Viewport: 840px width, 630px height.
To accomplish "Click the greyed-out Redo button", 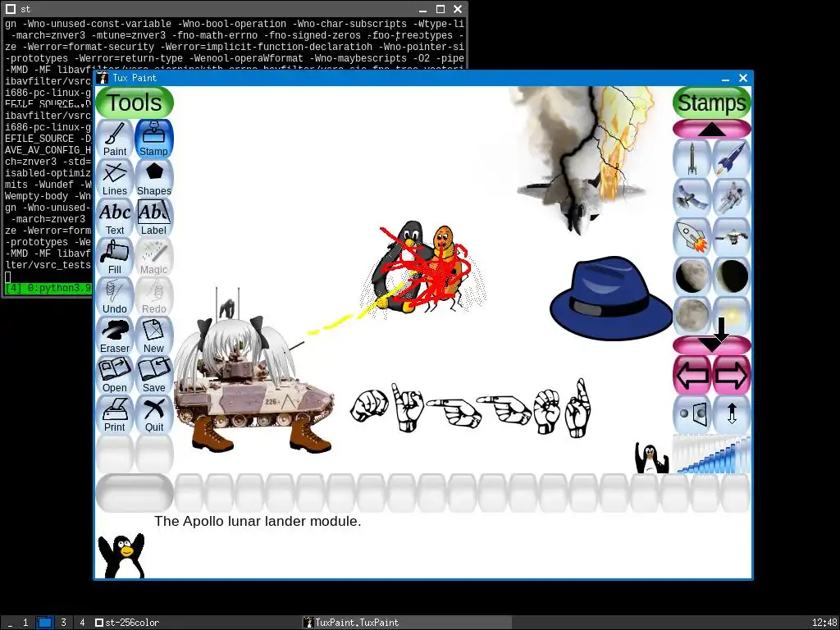I will (x=153, y=295).
